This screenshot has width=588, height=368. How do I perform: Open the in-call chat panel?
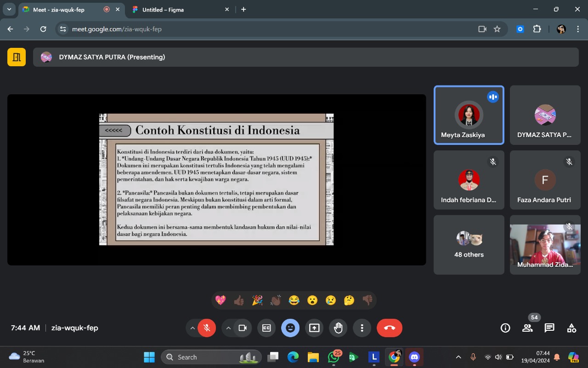point(549,328)
